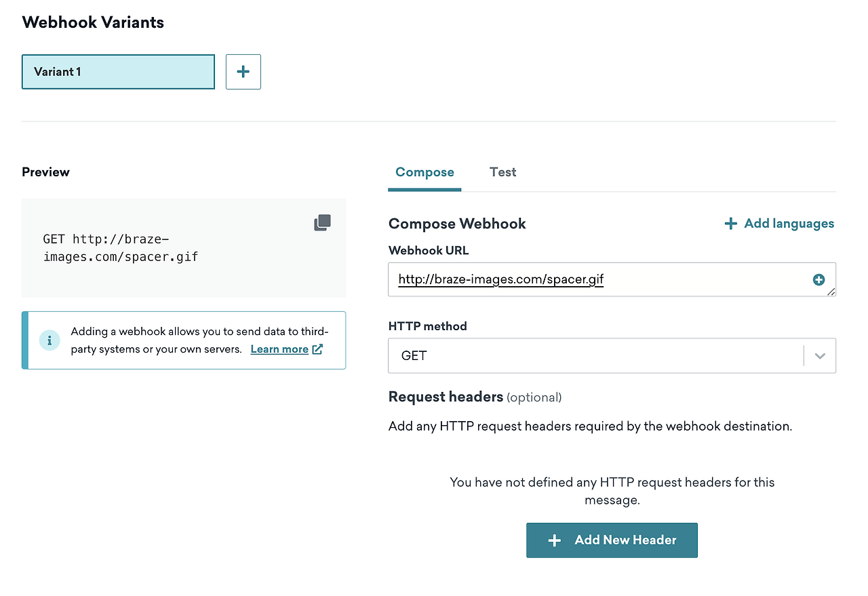Viewport: 868px width, 596px height.
Task: Switch to the Test tab
Action: click(x=502, y=172)
